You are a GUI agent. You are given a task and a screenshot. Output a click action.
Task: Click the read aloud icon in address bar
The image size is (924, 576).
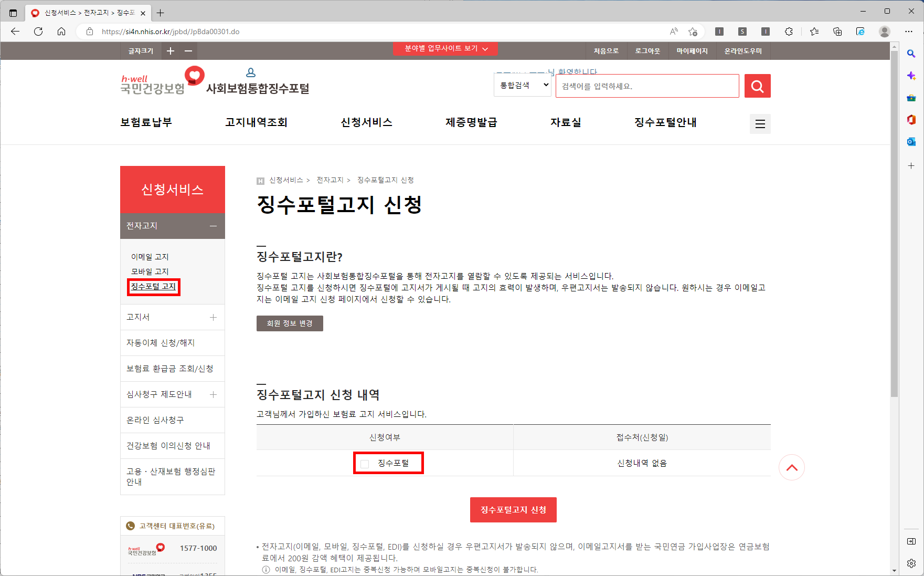click(x=674, y=32)
